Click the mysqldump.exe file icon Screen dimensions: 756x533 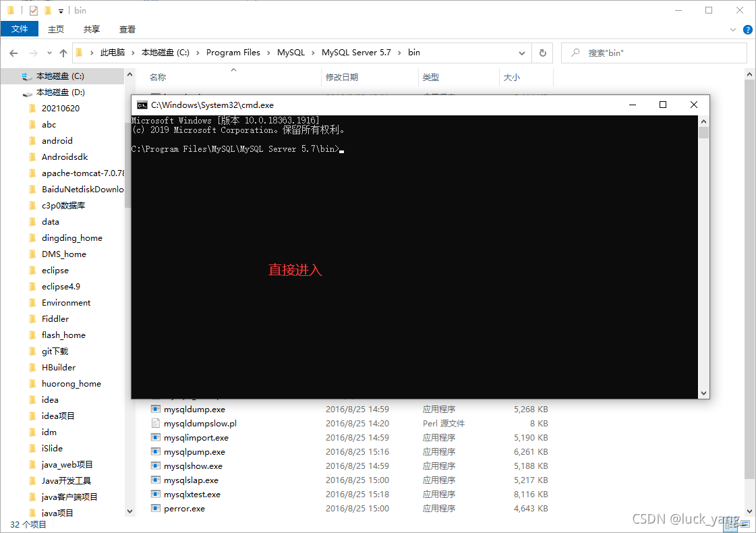(x=155, y=409)
